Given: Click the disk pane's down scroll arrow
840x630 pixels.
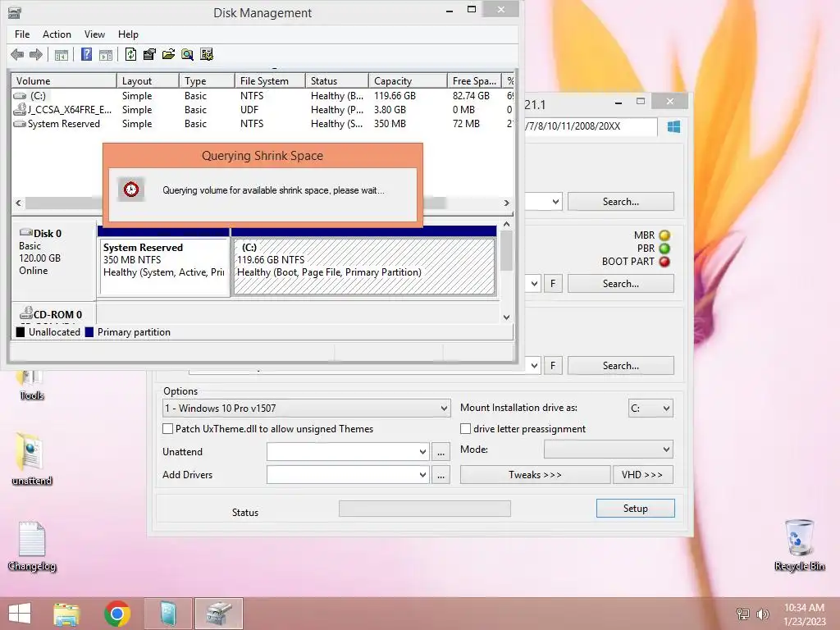Looking at the screenshot, I should tap(506, 317).
